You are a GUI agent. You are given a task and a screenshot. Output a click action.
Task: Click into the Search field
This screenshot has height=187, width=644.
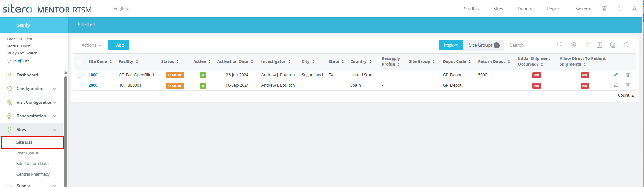[532, 45]
